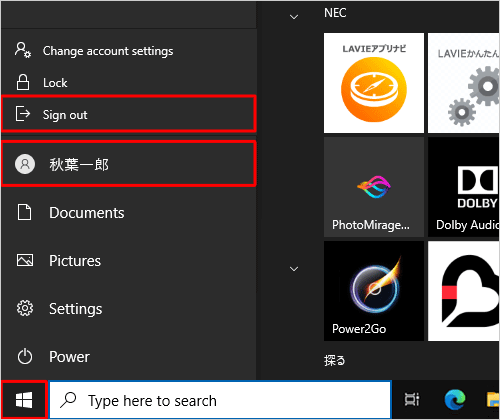Click the search magnifier icon
Screen dimensions: 500x420
pyautogui.click(x=68, y=400)
